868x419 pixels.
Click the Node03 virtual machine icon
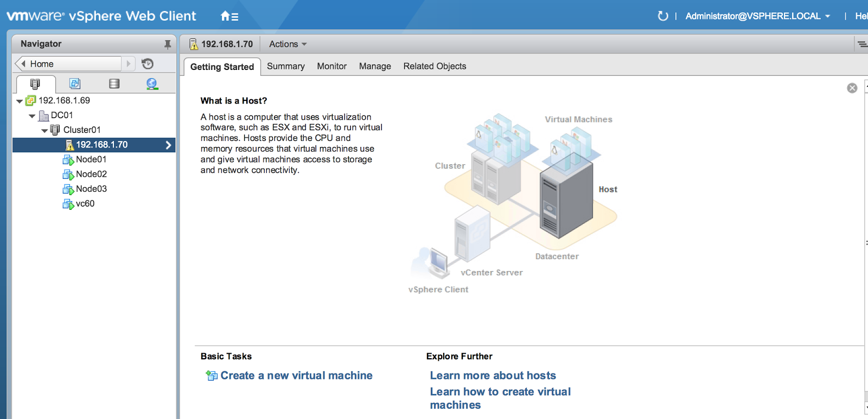(68, 189)
